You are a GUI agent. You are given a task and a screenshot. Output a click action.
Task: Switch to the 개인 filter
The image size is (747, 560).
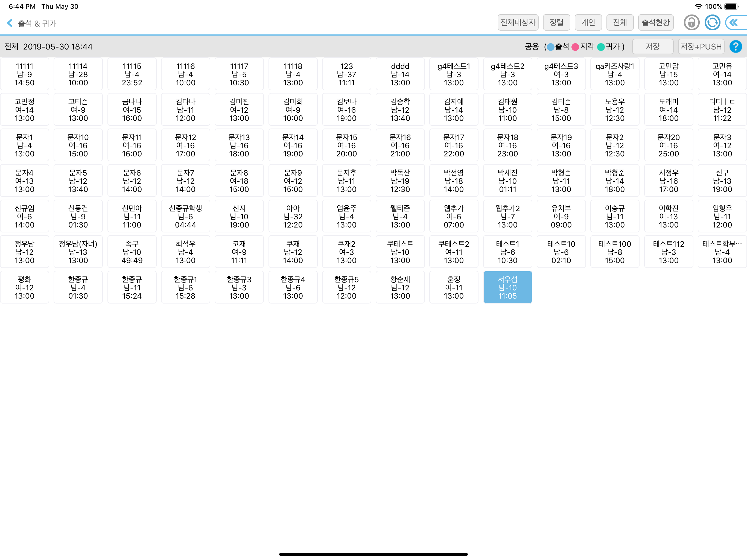pyautogui.click(x=588, y=23)
